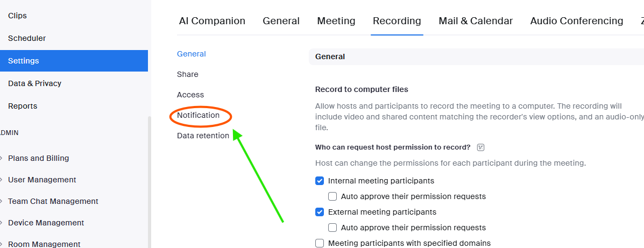Check Meeting participants with specified domains
The width and height of the screenshot is (644, 248).
coord(320,243)
